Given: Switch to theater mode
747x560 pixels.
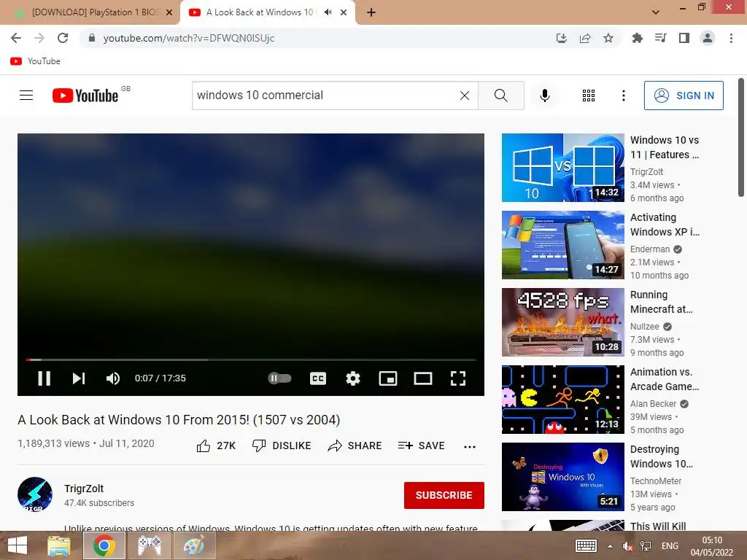Looking at the screenshot, I should point(423,378).
